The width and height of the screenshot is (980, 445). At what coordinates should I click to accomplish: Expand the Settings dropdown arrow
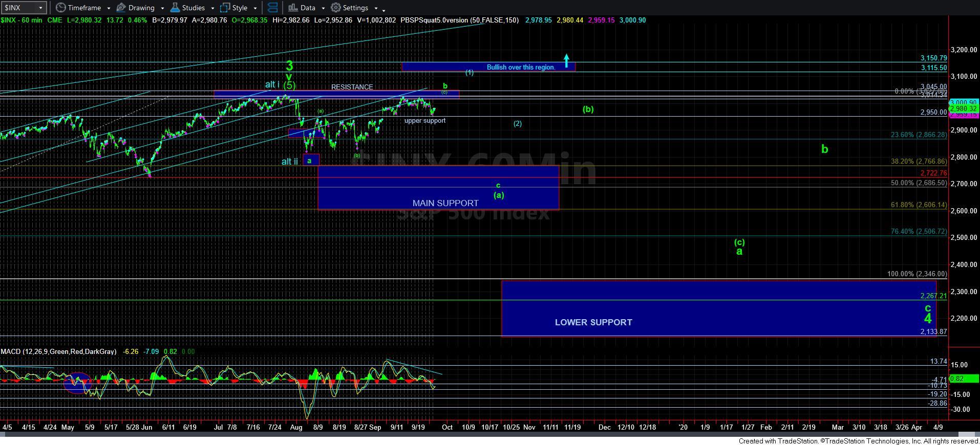(x=376, y=8)
